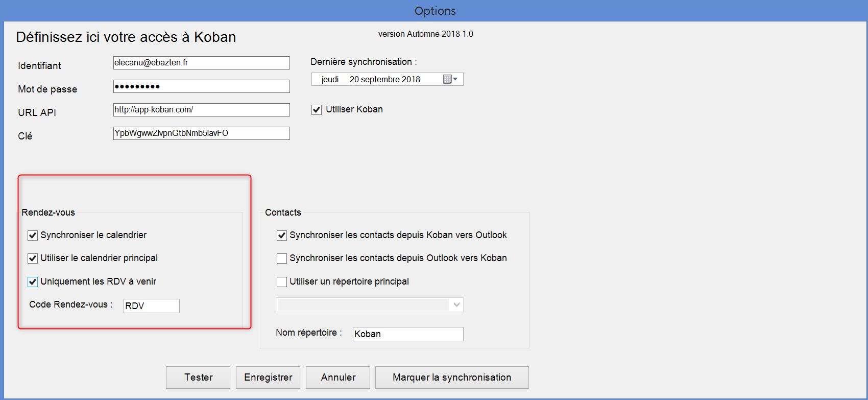Screen dimensions: 868x400
Task: Open the calendar picker icon for last synchronisation
Action: coord(447,79)
